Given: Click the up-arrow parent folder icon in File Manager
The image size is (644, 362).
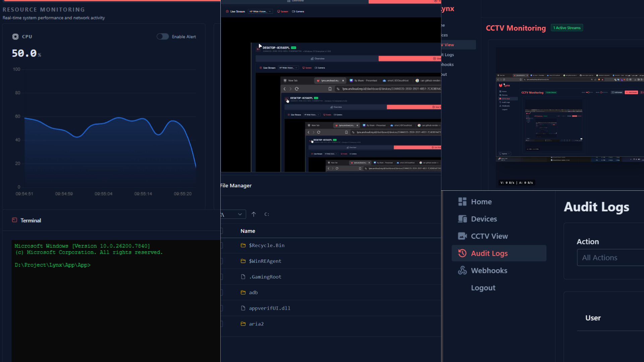Looking at the screenshot, I should [x=254, y=214].
